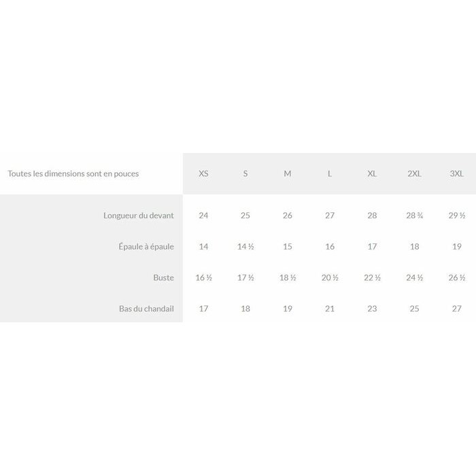Select the Bas du chandail row label
Image resolution: width=476 pixels, height=476 pixels.
(x=146, y=309)
